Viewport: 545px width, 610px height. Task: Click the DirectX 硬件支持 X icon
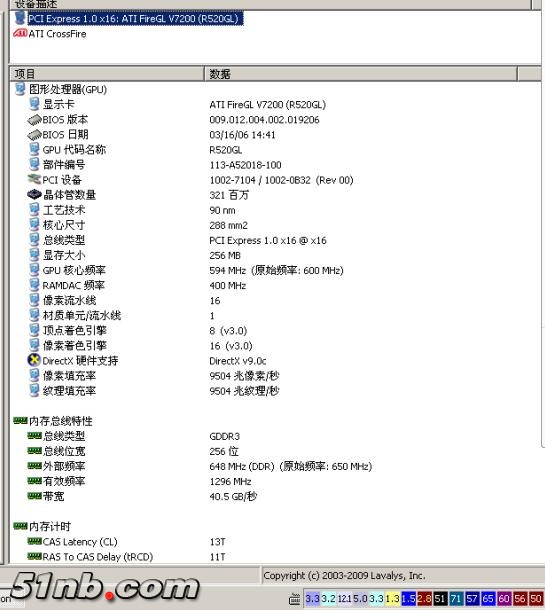[34, 360]
